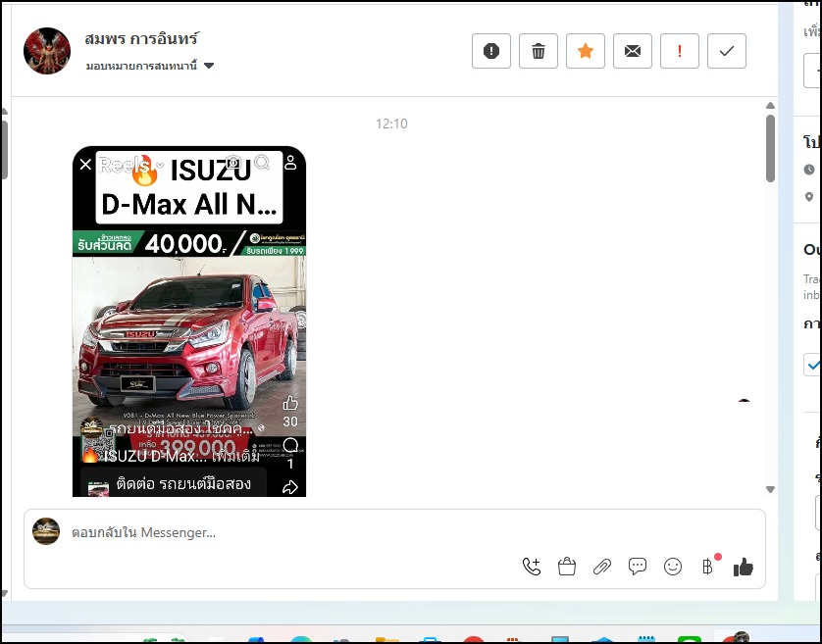Image resolution: width=822 pixels, height=644 pixels.
Task: Mark conversation unread with envelope icon
Action: [633, 51]
